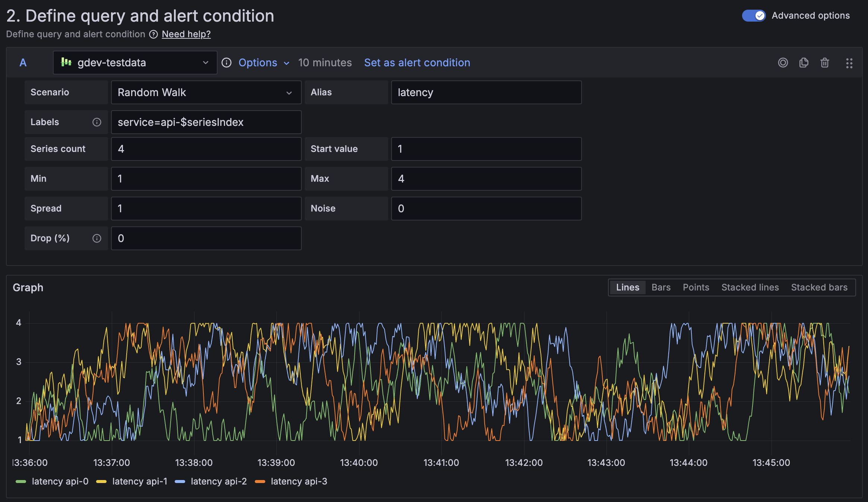This screenshot has height=502, width=868.
Task: Grab the drag handle dots for query A
Action: [x=849, y=63]
